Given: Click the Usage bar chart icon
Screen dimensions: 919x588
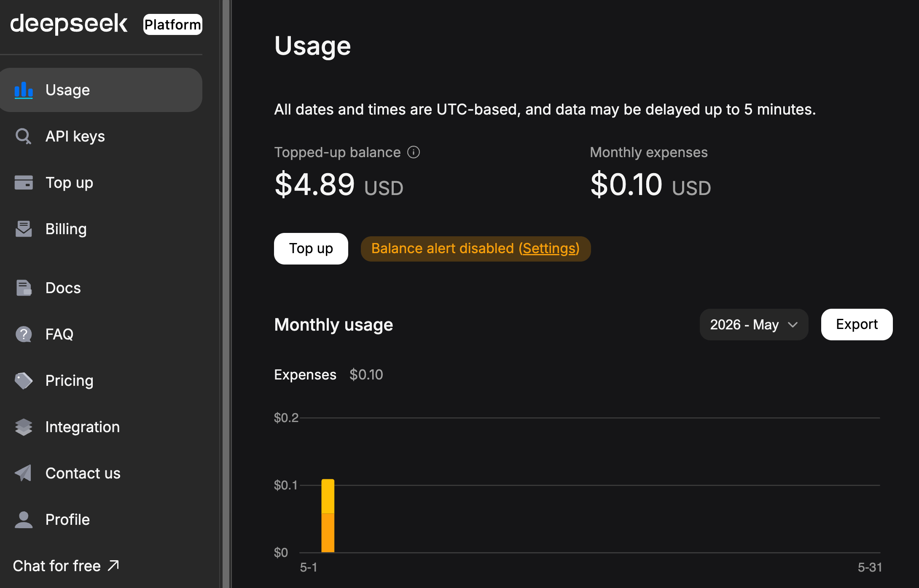Looking at the screenshot, I should 24,90.
